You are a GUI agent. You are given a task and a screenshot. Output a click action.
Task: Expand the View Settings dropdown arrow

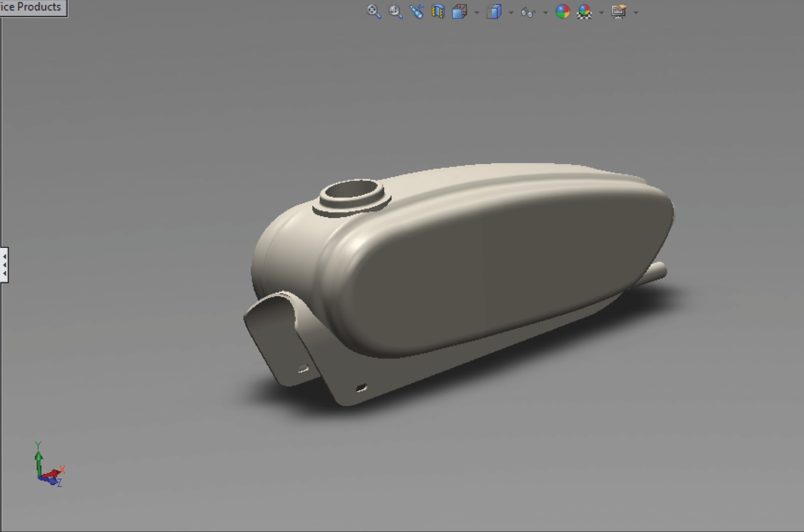pyautogui.click(x=635, y=12)
